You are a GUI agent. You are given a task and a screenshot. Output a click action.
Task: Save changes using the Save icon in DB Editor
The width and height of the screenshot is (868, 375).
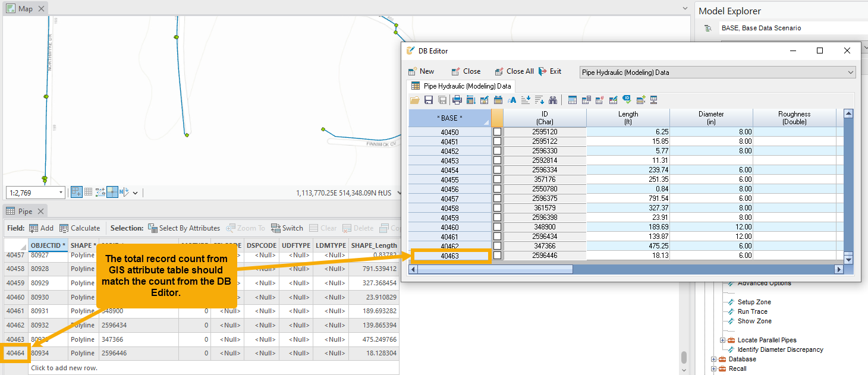[x=429, y=100]
